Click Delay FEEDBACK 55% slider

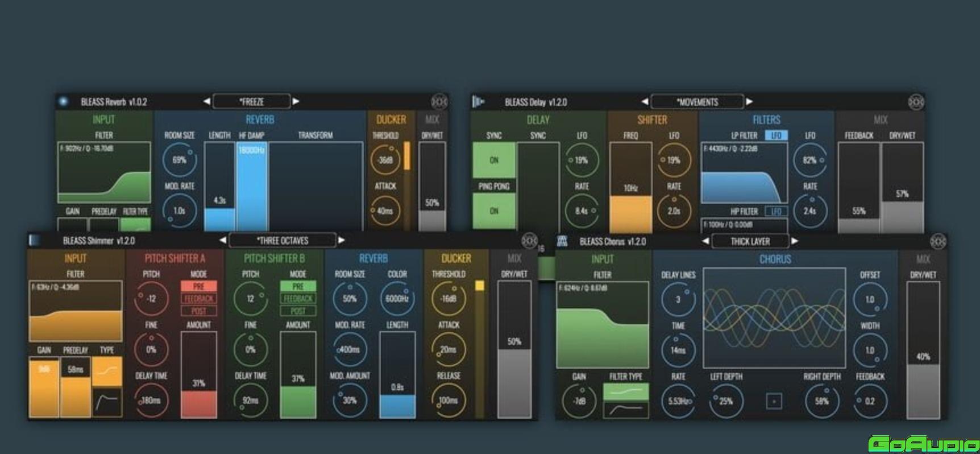[859, 187]
